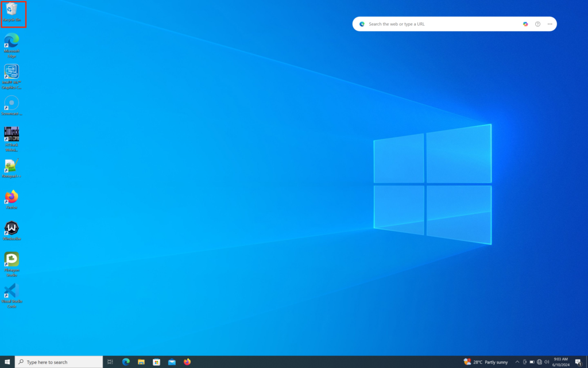Click the Edge logo in the desktop search bar
The width and height of the screenshot is (588, 368).
(x=362, y=24)
